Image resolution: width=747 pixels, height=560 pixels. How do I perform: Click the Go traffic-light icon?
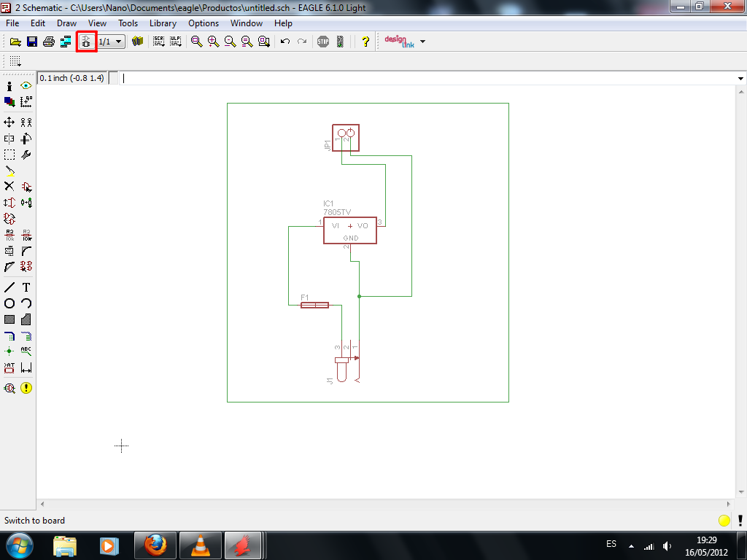pyautogui.click(x=340, y=42)
